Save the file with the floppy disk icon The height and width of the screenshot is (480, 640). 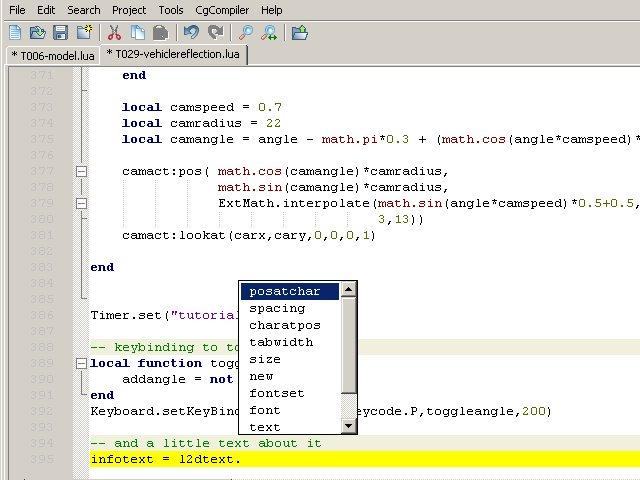(x=60, y=33)
